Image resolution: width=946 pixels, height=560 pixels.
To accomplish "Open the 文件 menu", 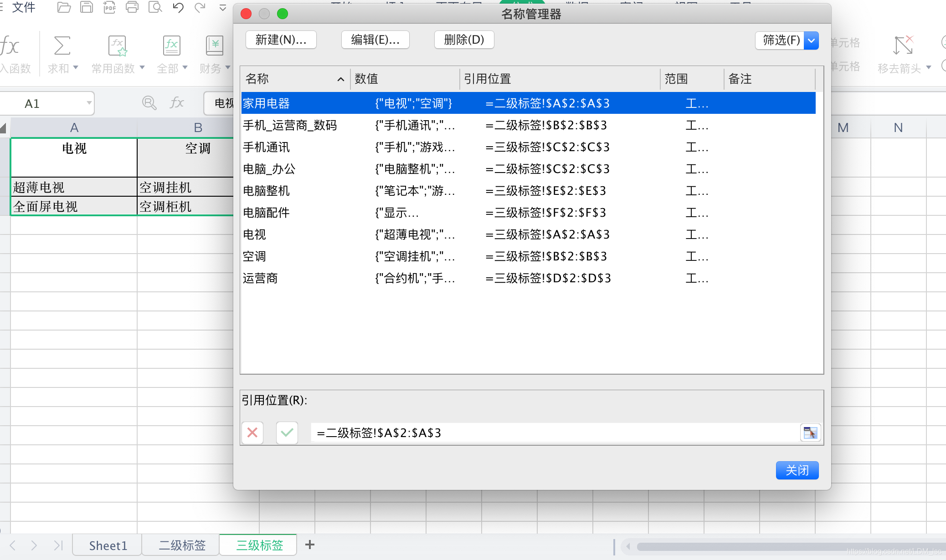I will [x=24, y=7].
